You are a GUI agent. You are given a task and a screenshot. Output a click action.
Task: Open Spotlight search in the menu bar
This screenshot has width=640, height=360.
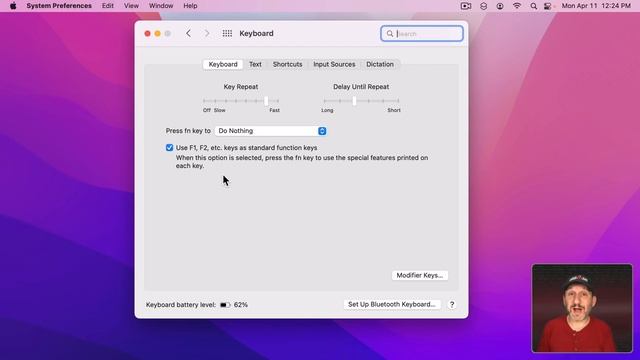[533, 6]
